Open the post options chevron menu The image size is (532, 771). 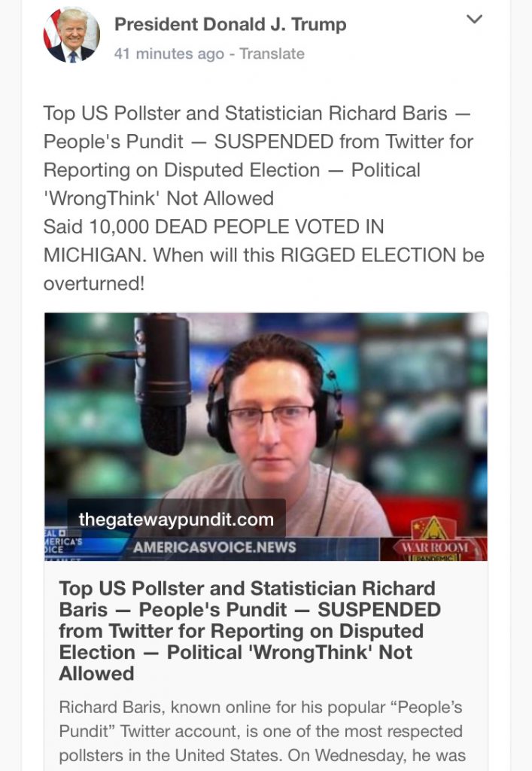point(474,19)
